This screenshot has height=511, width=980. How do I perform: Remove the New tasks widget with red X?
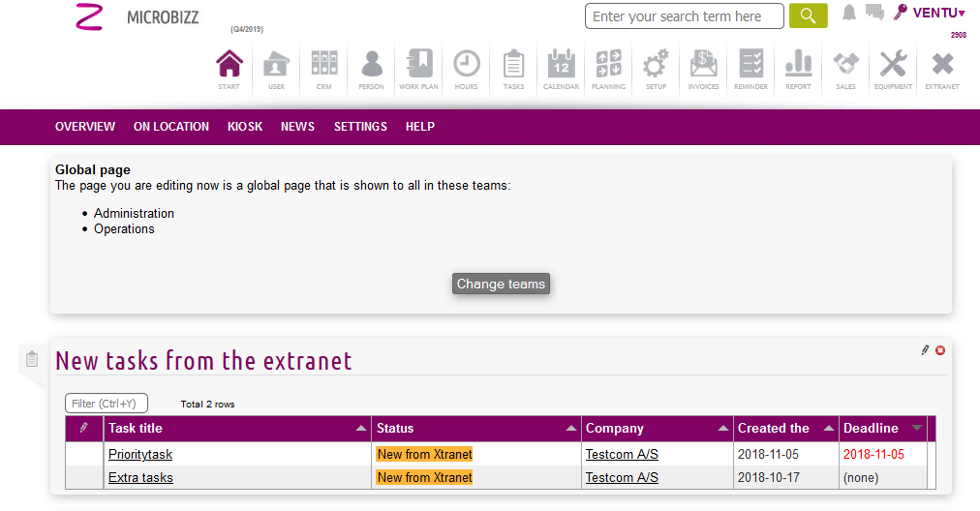tap(940, 350)
